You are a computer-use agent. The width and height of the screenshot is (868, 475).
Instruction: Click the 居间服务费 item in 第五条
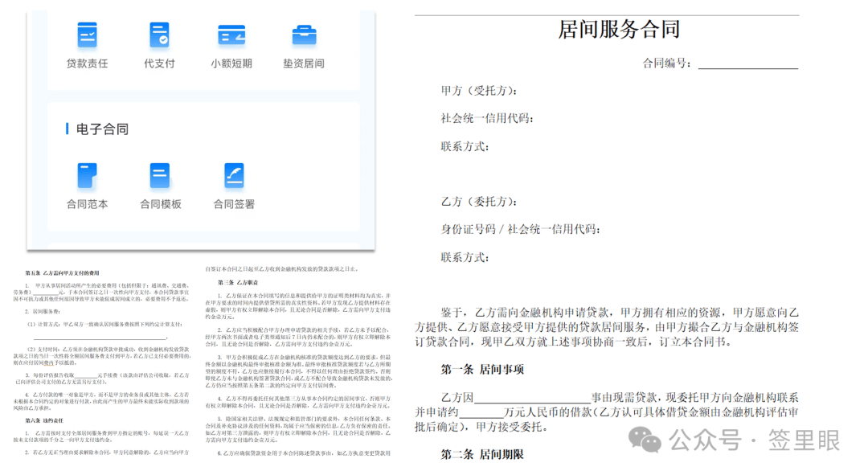click(43, 312)
